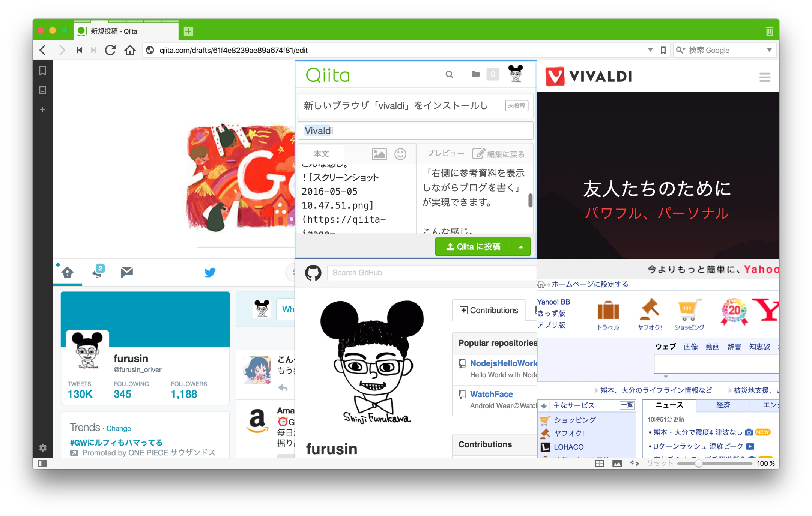This screenshot has width=812, height=516.
Task: Open the Twitter home icon
Action: coord(68,272)
